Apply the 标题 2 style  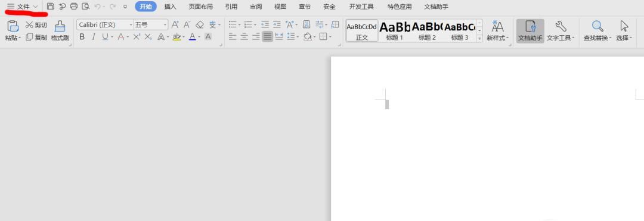pyautogui.click(x=427, y=30)
